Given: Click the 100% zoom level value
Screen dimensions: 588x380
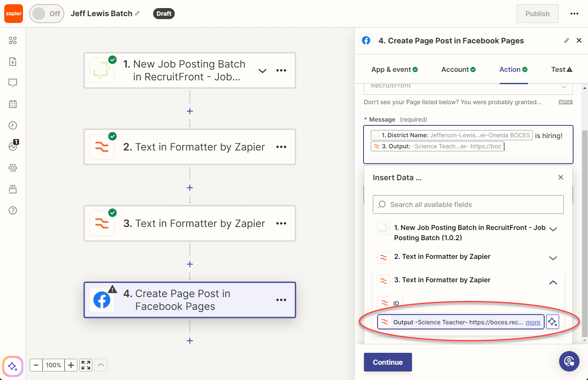Looking at the screenshot, I should point(54,365).
